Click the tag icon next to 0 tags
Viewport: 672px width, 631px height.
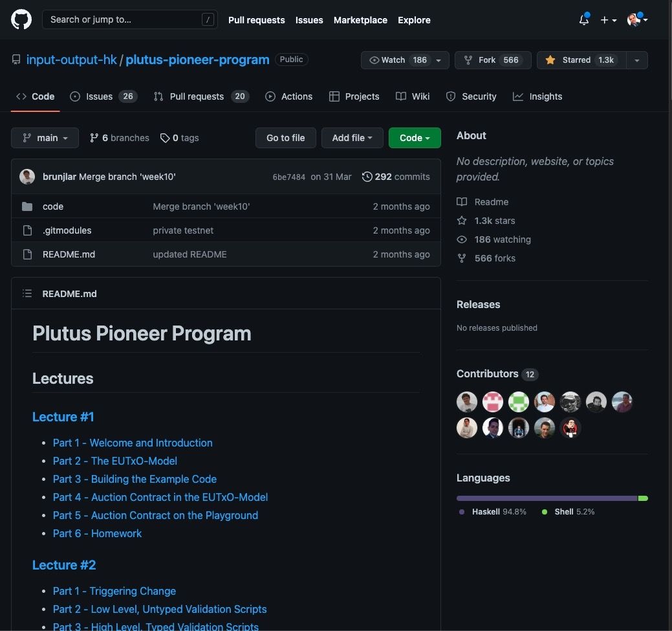(x=164, y=138)
